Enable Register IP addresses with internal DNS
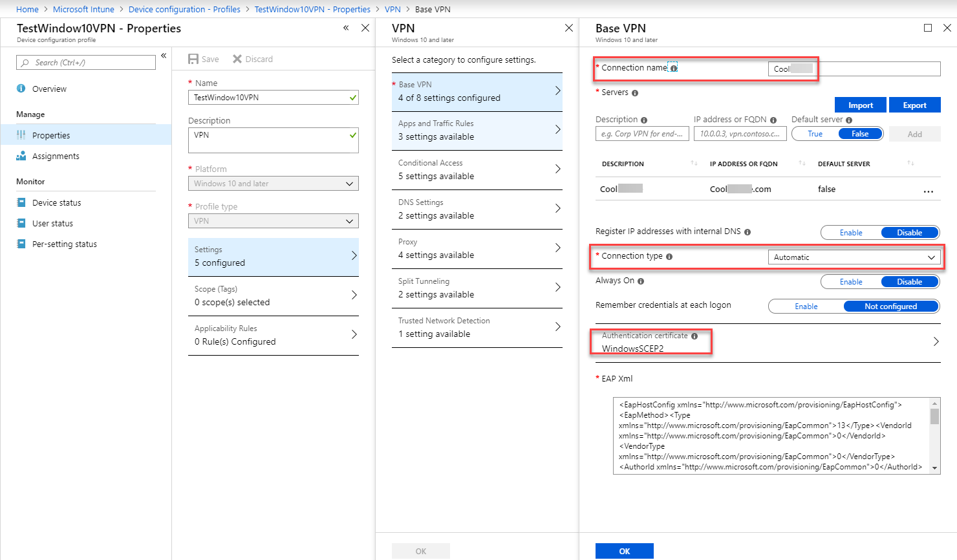 [851, 233]
